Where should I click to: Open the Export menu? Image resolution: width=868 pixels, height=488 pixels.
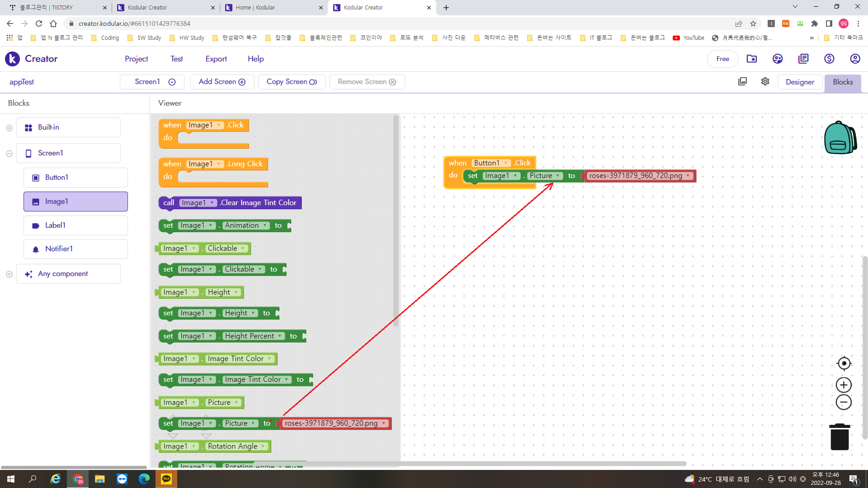tap(216, 59)
